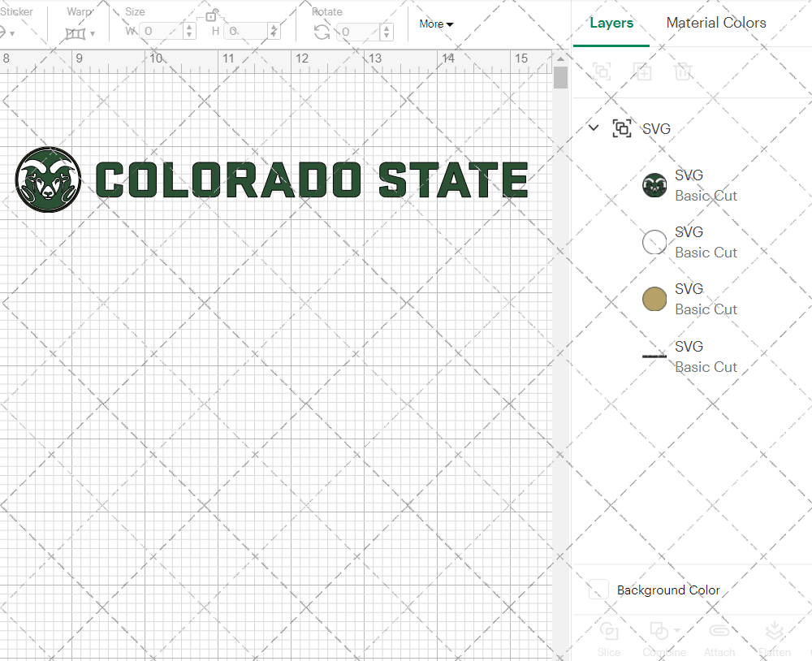Image resolution: width=812 pixels, height=661 pixels.
Task: Click the Duplicate layer icon
Action: tap(642, 71)
